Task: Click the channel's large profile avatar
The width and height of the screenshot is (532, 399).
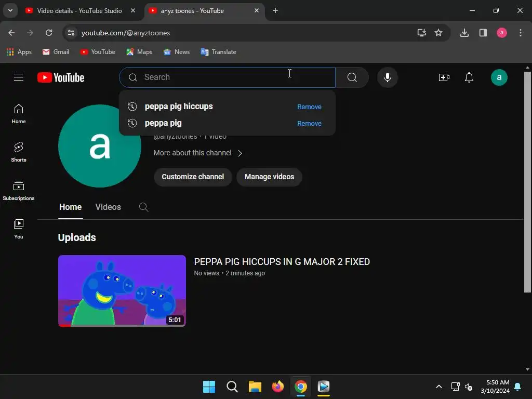Action: click(x=99, y=146)
